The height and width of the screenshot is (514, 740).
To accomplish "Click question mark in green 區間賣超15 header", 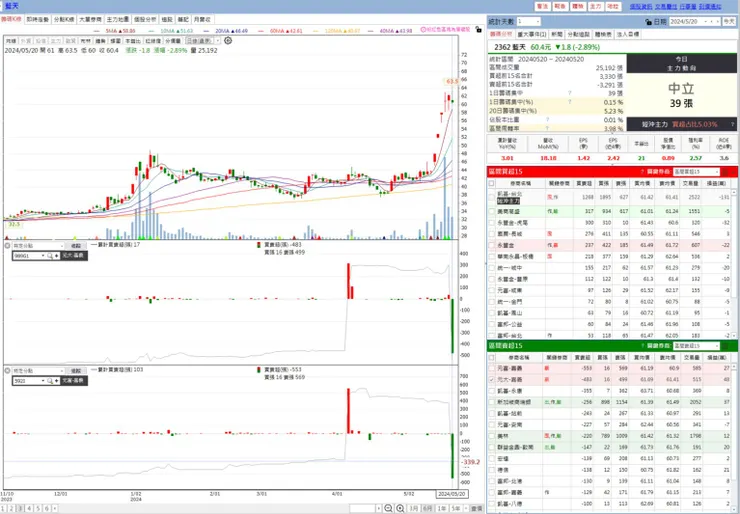I will [642, 346].
